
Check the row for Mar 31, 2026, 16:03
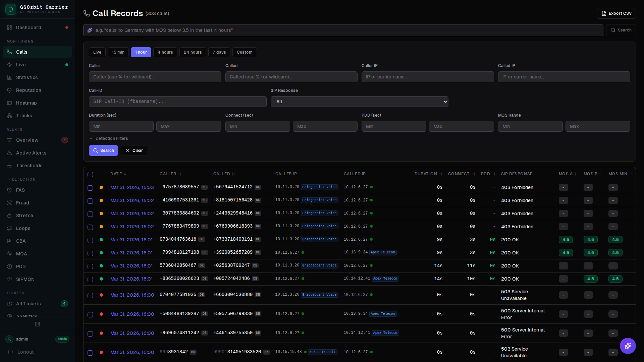pos(90,188)
